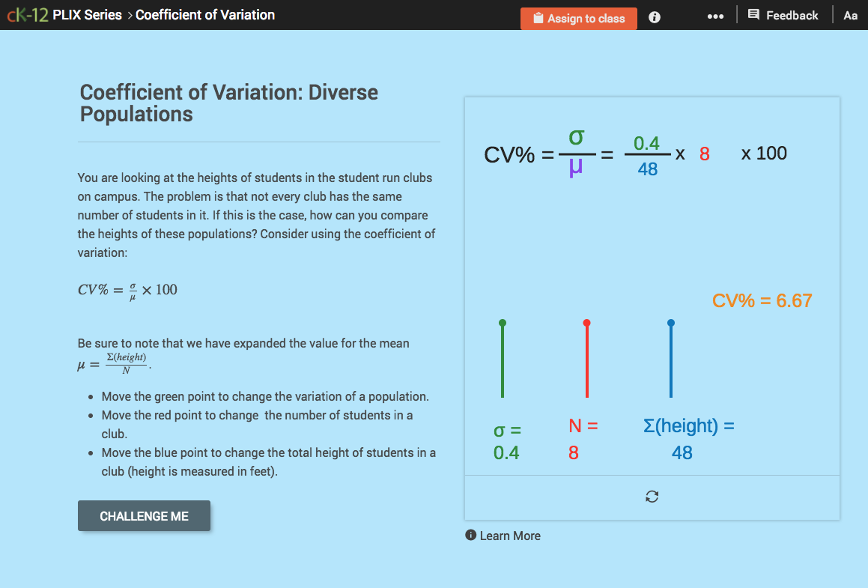The width and height of the screenshot is (868, 588).
Task: Click the orange CV% = 6.67 result
Action: (761, 300)
